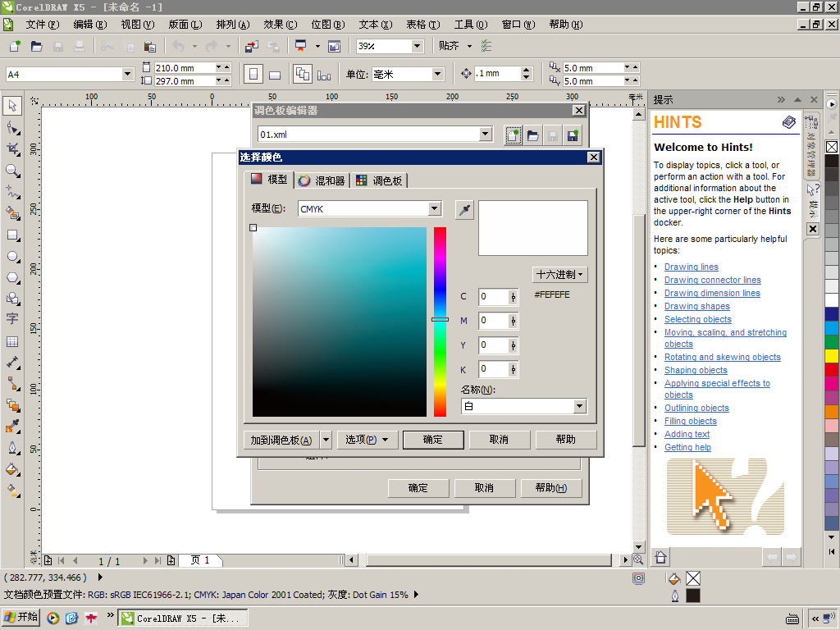Activate the Zoom tool in toolbox
This screenshot has width=840, height=630.
point(12,171)
